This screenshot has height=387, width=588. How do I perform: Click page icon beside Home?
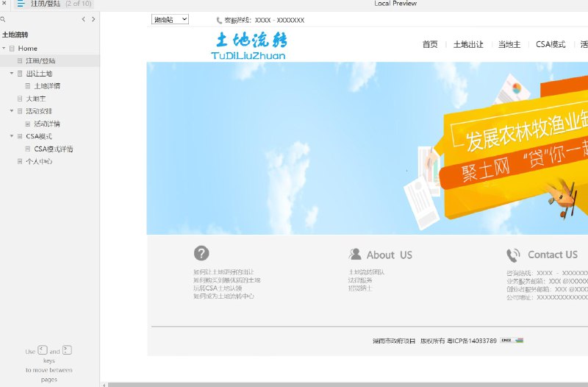12,49
